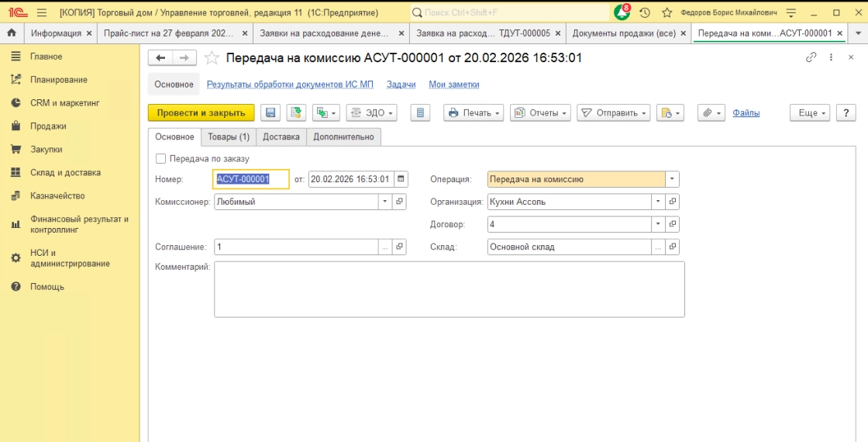
Task: Open Еще dropdown menu
Action: tap(810, 113)
